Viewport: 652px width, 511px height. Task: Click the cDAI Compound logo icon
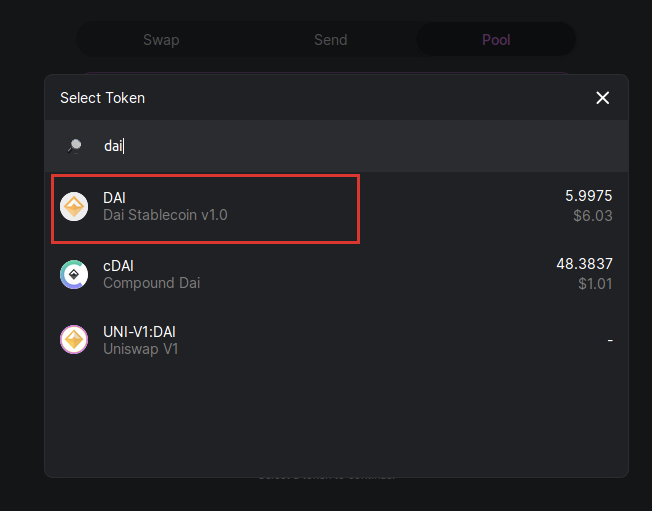pyautogui.click(x=74, y=274)
